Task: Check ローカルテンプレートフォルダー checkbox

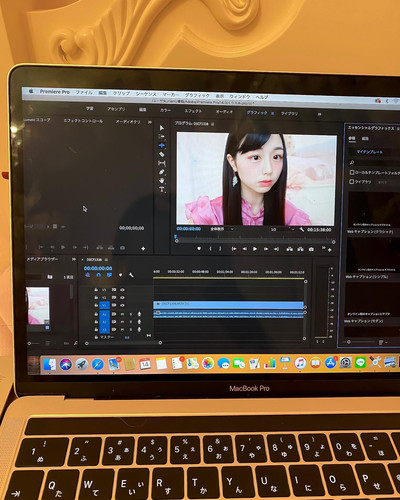Action: (x=352, y=172)
